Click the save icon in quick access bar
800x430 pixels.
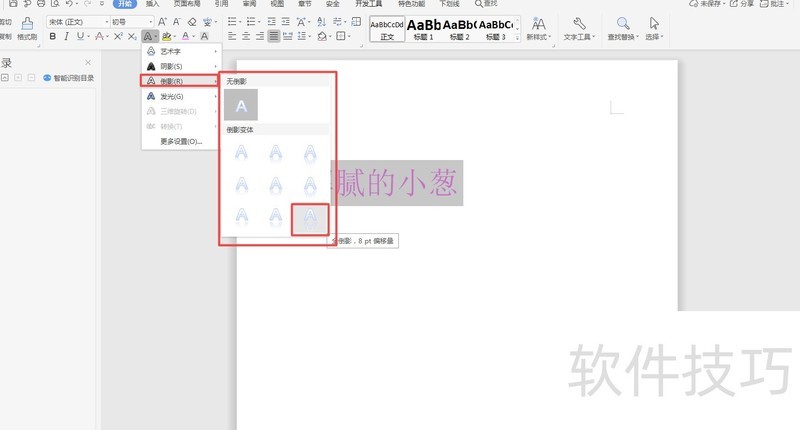coord(13,3)
